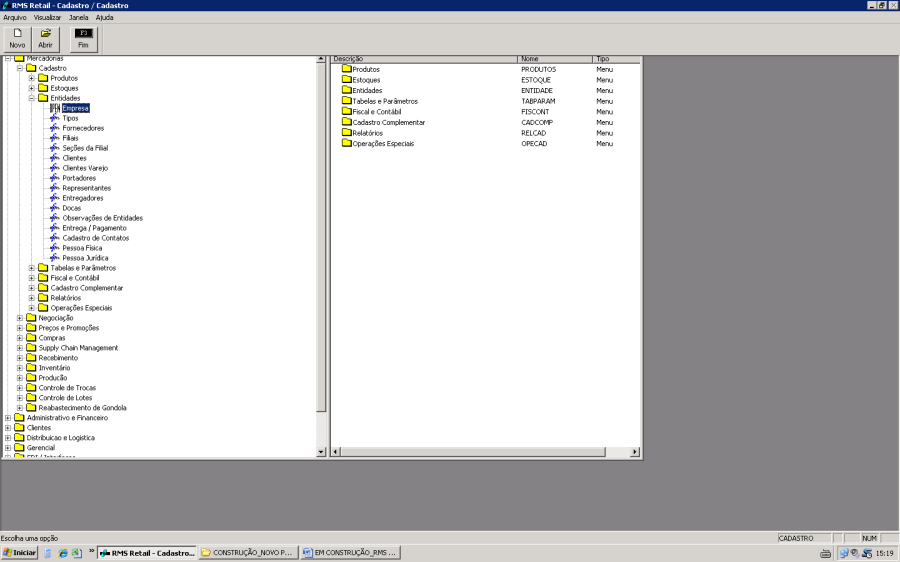Expand the Produtos tree node

tap(32, 78)
